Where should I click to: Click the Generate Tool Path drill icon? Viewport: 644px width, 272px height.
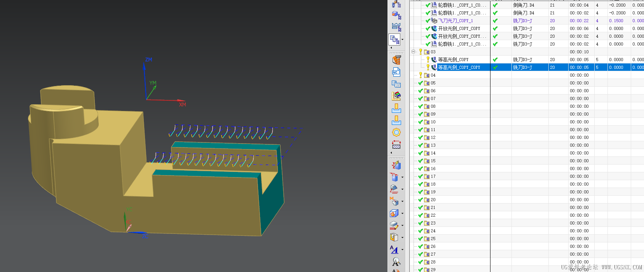tap(396, 60)
